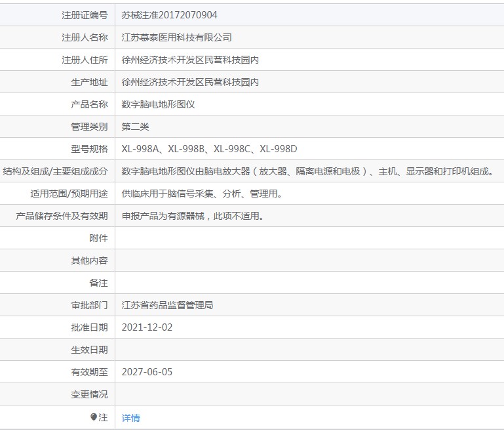Click the 注册证编号 label

tap(85, 15)
